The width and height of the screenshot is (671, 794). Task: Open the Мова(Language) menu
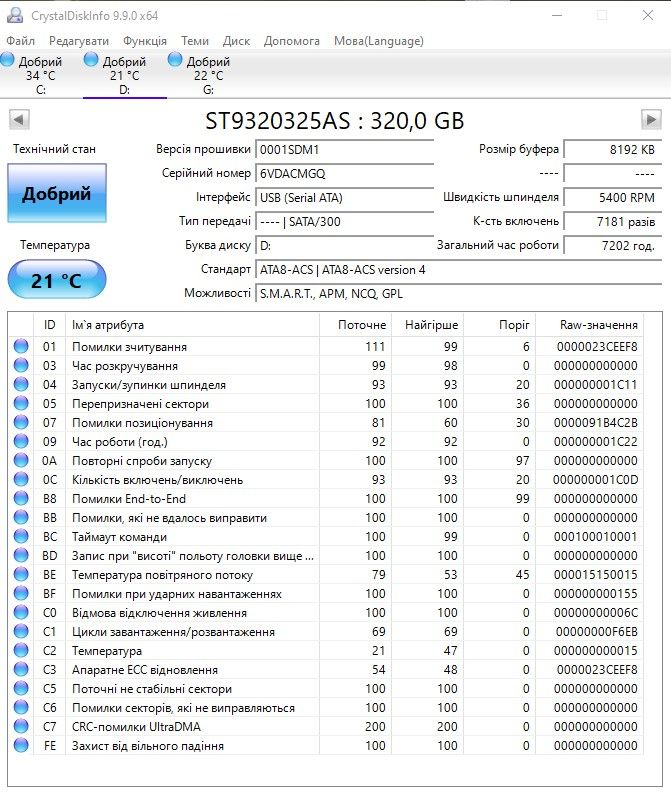pos(379,41)
